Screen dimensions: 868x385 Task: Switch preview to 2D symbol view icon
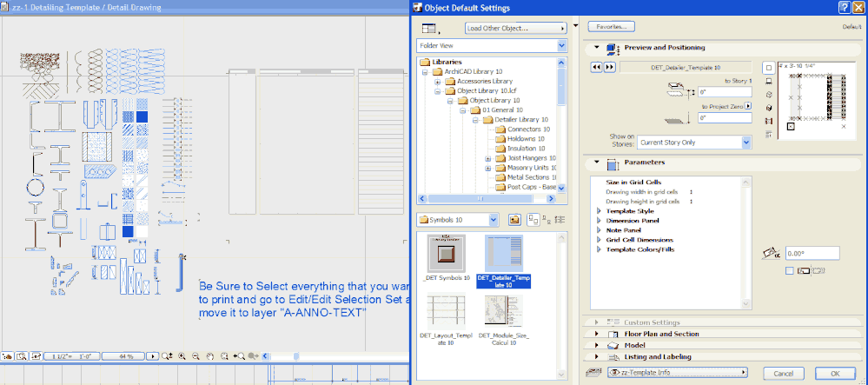[x=768, y=68]
